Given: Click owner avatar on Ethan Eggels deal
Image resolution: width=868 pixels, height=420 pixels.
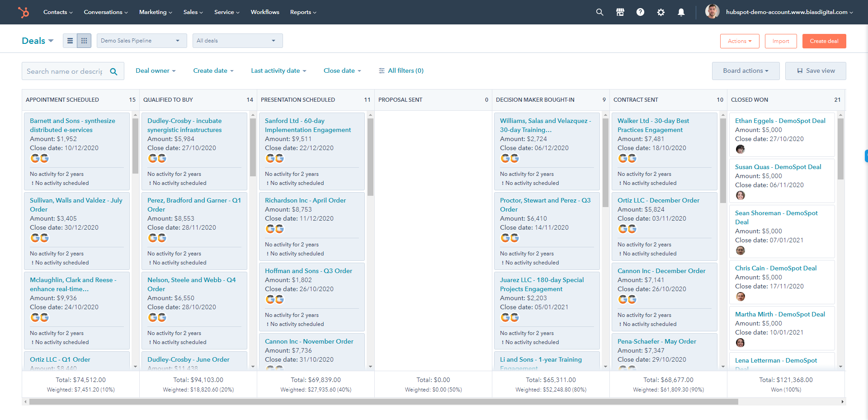Looking at the screenshot, I should pyautogui.click(x=740, y=149).
